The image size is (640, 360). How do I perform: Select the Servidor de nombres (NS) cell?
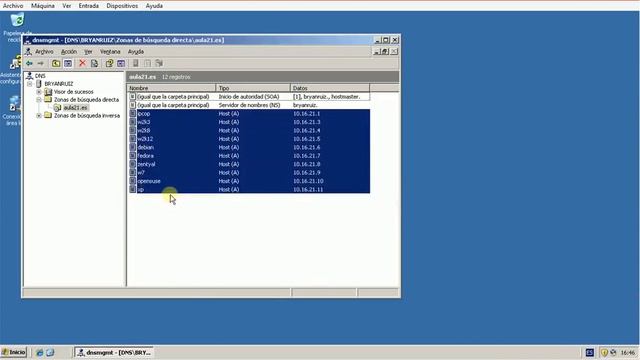pyautogui.click(x=249, y=105)
